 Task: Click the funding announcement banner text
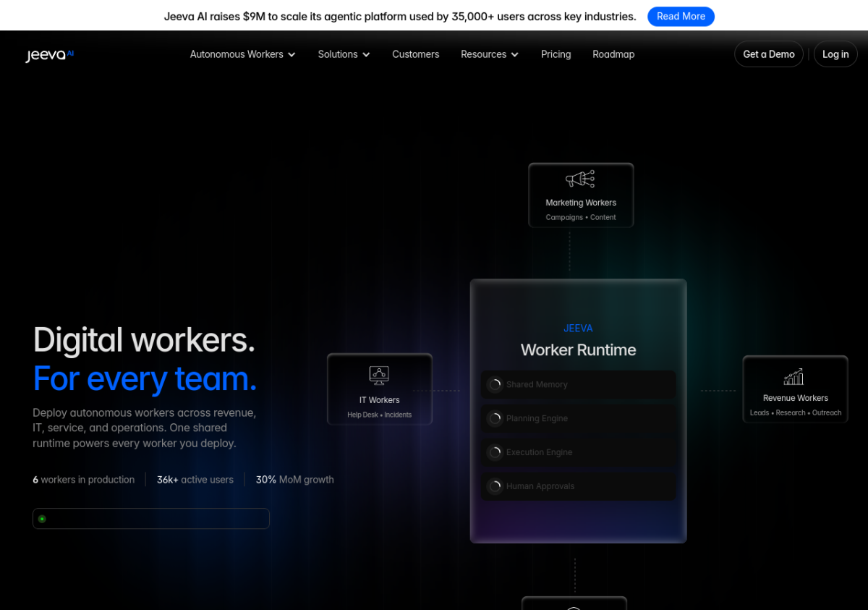400,17
